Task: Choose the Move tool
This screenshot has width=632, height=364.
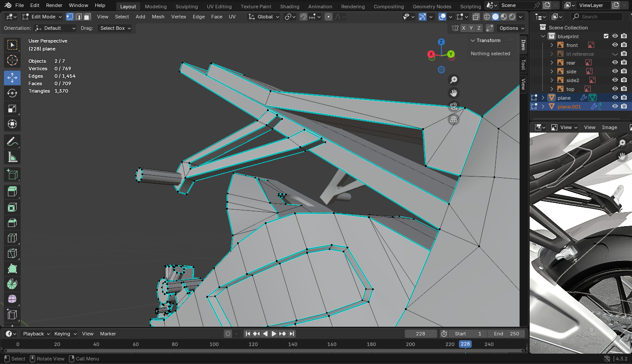Action: [x=12, y=78]
